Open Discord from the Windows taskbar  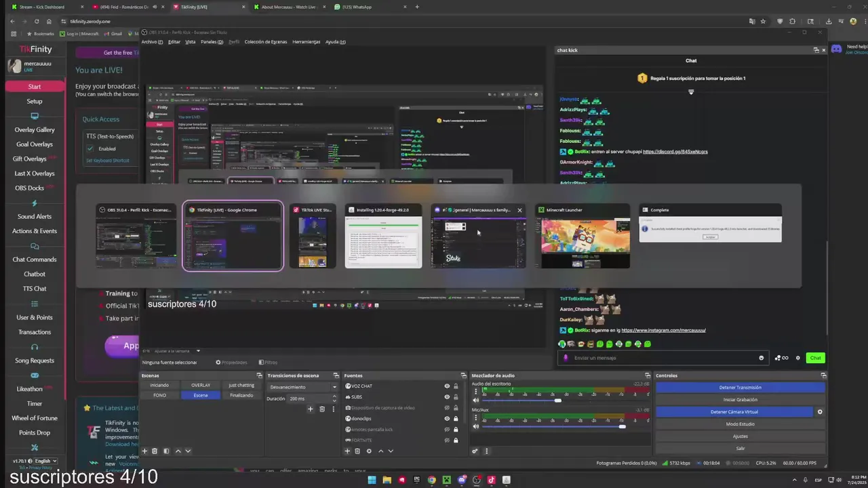click(x=462, y=480)
